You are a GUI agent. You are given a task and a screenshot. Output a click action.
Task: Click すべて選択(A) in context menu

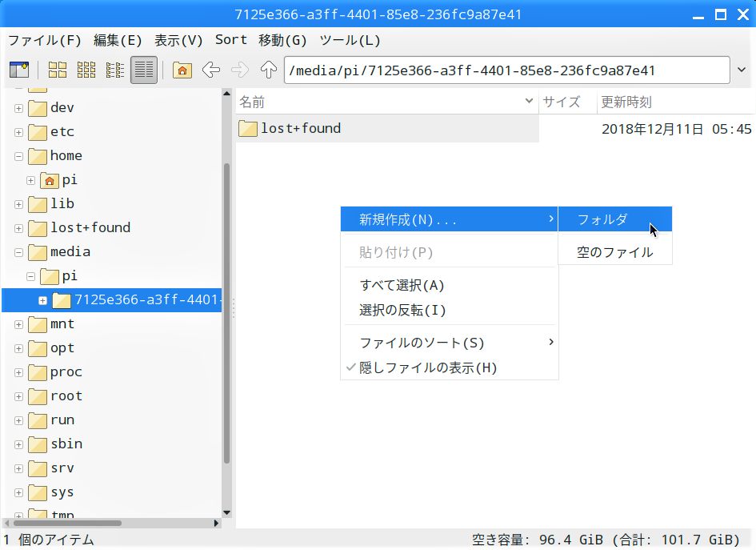click(x=402, y=285)
